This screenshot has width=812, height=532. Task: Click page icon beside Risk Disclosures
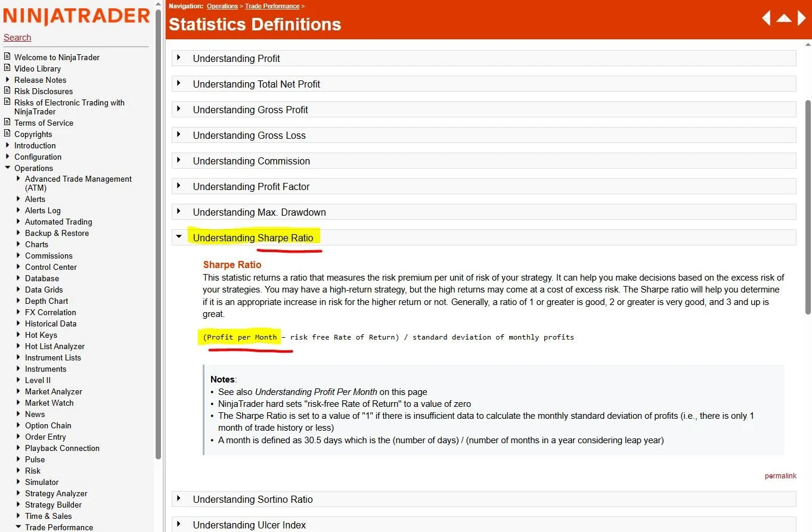[x=7, y=91]
